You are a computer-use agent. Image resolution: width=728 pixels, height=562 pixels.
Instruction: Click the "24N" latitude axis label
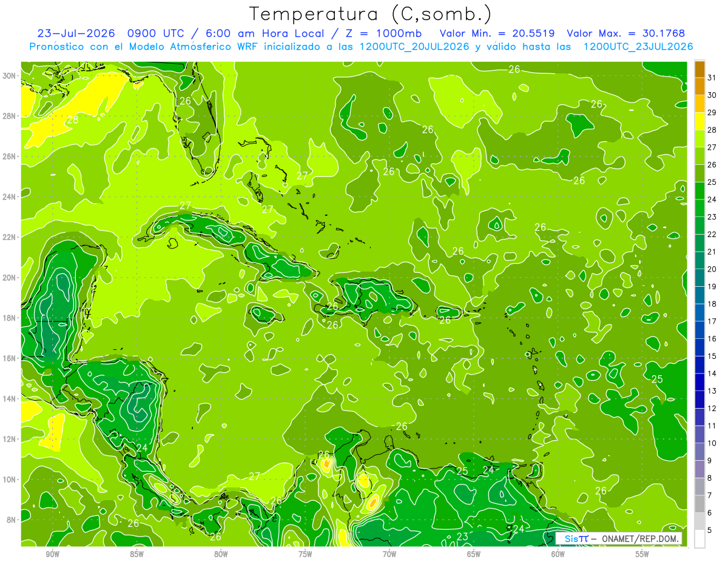[x=10, y=196]
